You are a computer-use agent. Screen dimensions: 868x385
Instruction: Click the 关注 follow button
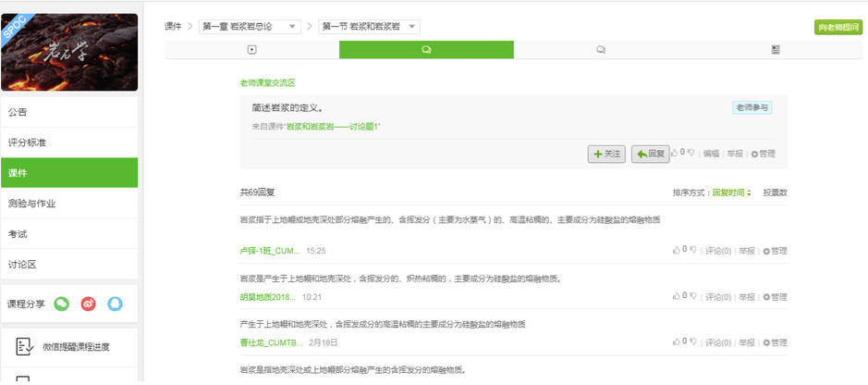[x=607, y=154]
